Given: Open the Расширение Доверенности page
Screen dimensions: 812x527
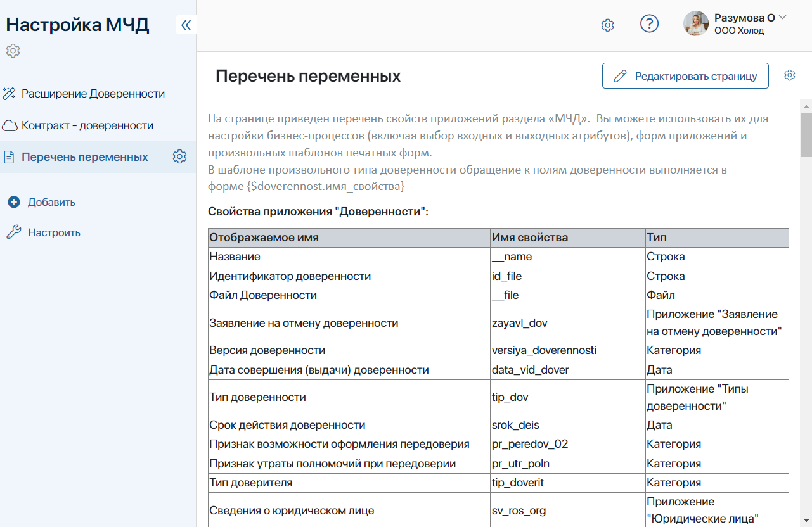Looking at the screenshot, I should point(93,94).
